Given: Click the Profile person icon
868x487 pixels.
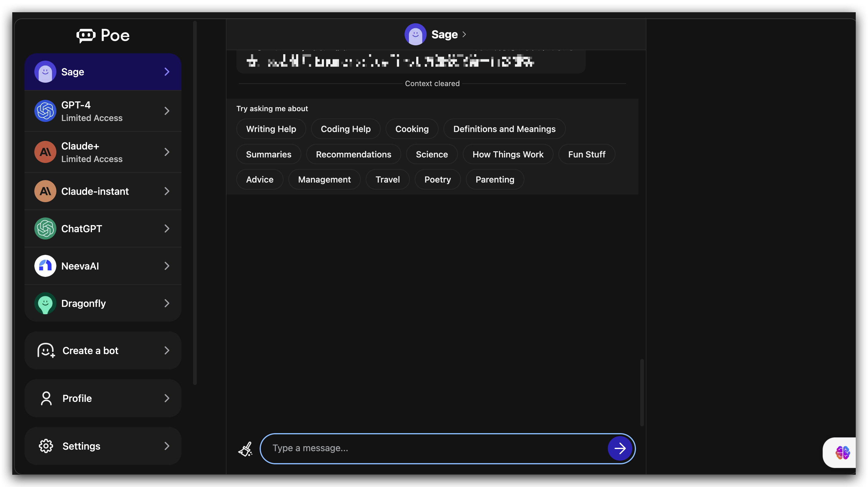Looking at the screenshot, I should pyautogui.click(x=46, y=398).
